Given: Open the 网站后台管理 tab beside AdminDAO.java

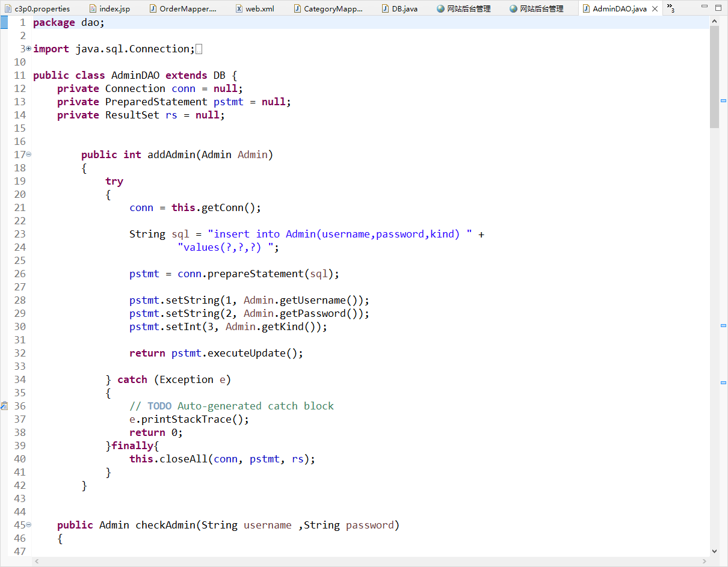Looking at the screenshot, I should tap(536, 9).
